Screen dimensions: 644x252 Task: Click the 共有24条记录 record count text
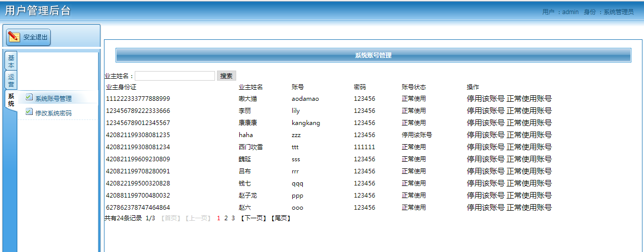(x=123, y=218)
